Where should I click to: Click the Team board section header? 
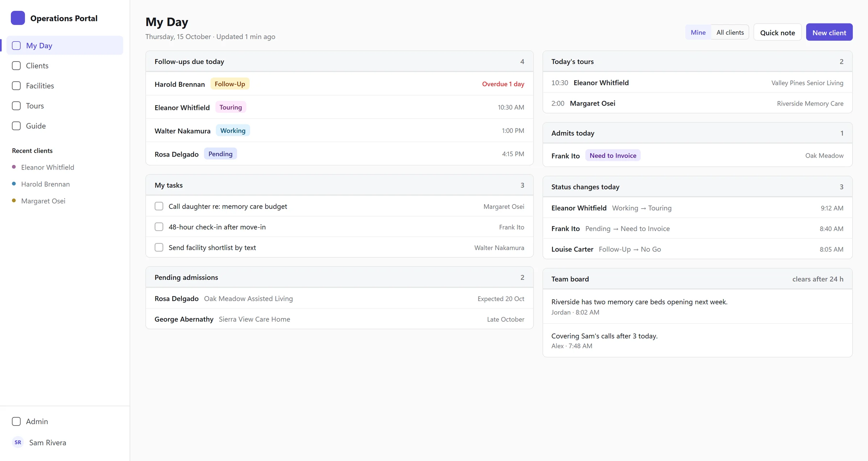click(x=697, y=279)
